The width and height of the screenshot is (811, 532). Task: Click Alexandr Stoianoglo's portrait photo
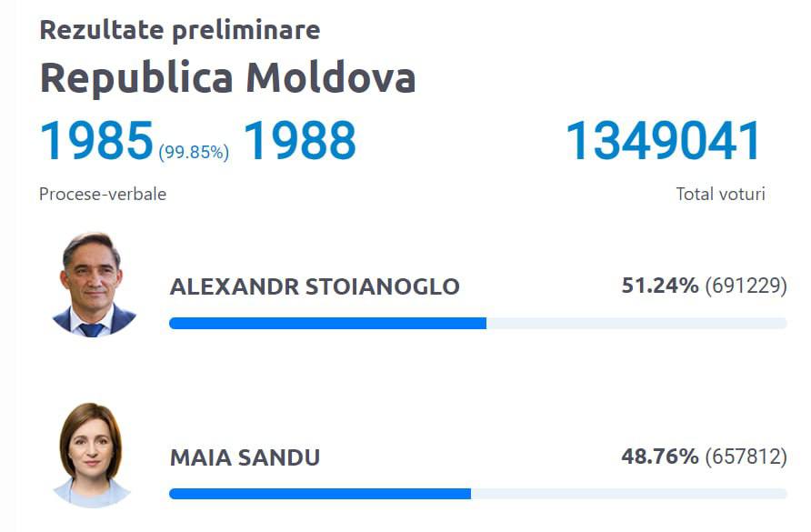tap(92, 284)
